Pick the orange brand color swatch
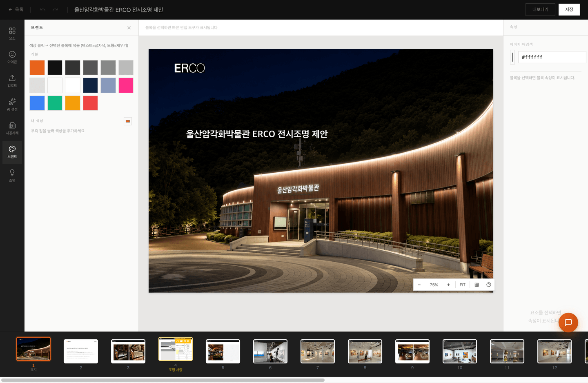The width and height of the screenshot is (588, 383). [37, 67]
